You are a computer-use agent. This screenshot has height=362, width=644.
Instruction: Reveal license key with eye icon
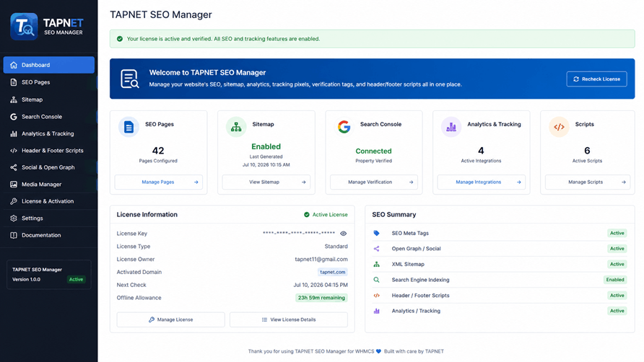click(344, 234)
